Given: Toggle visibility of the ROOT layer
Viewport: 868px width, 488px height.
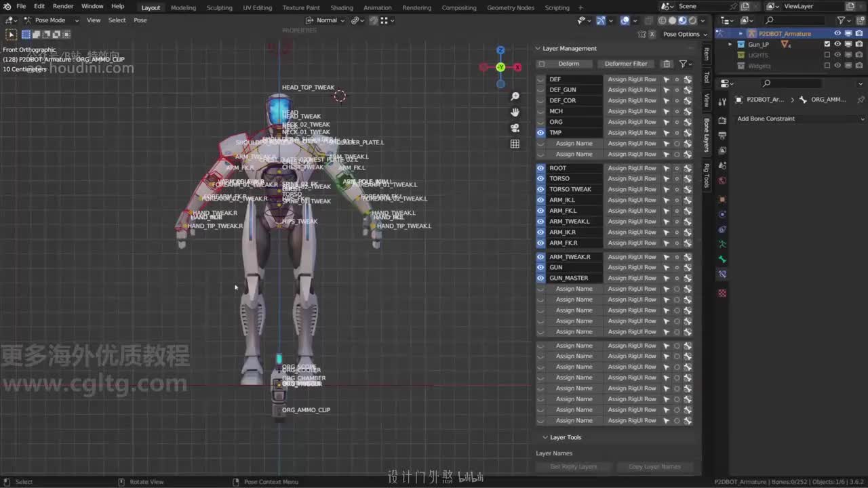Looking at the screenshot, I should [540, 168].
